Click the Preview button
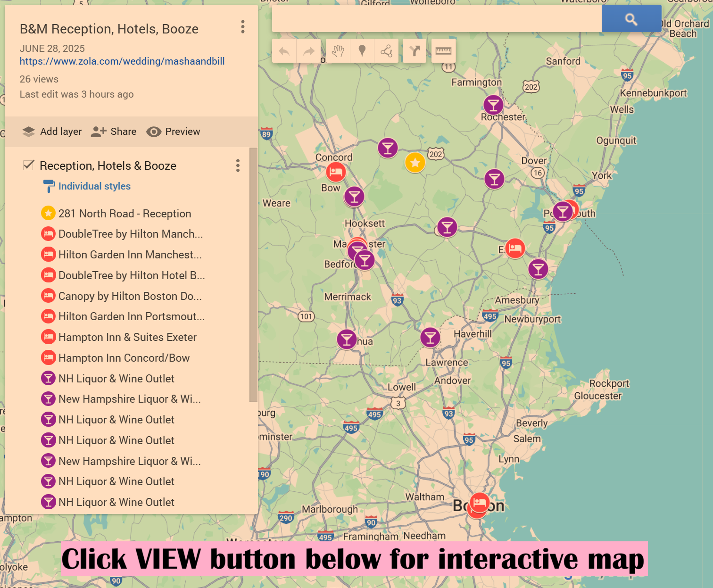713x588 pixels. pos(173,132)
